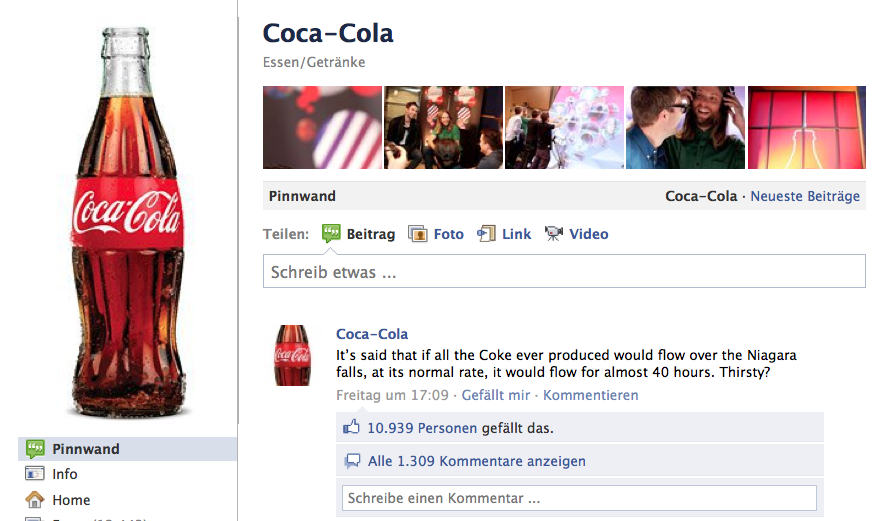881x521 pixels.
Task: Click Gefällt mir under the post
Action: pyautogui.click(x=496, y=395)
